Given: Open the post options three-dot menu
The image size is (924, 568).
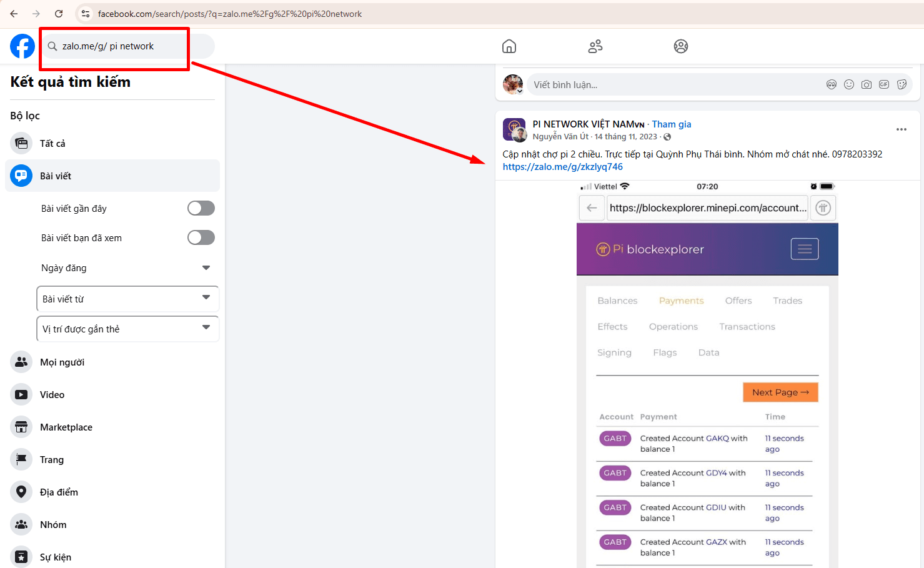Looking at the screenshot, I should (901, 129).
